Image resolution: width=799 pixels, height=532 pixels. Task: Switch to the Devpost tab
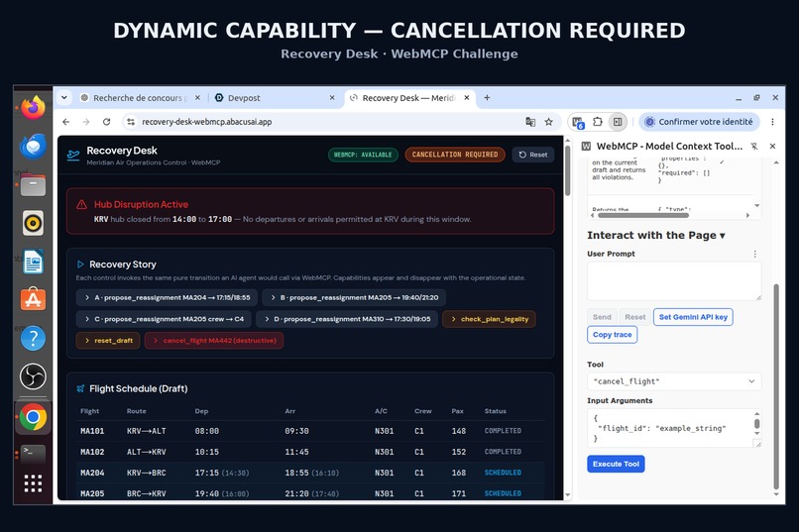click(x=270, y=98)
